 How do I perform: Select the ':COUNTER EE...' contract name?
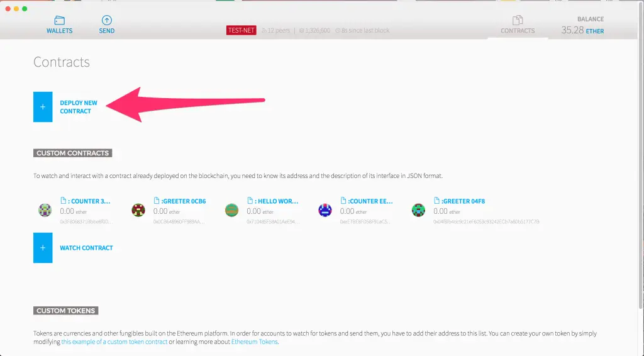pos(370,201)
